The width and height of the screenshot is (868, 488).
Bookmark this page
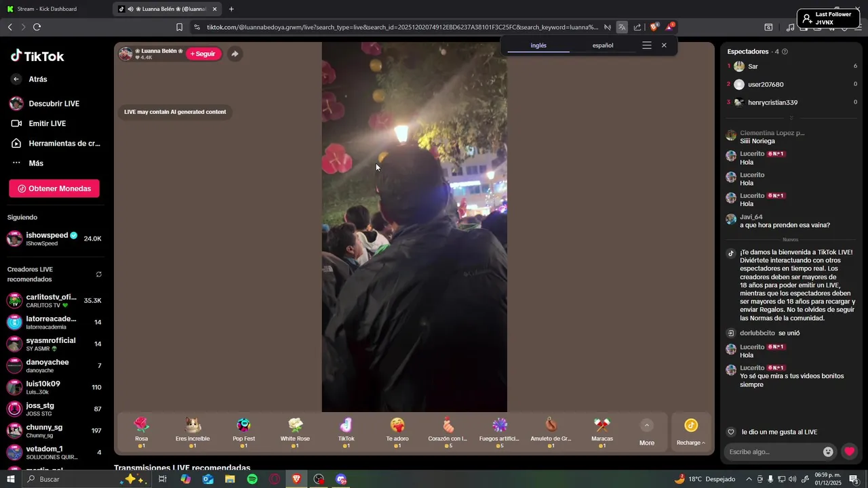pos(179,27)
